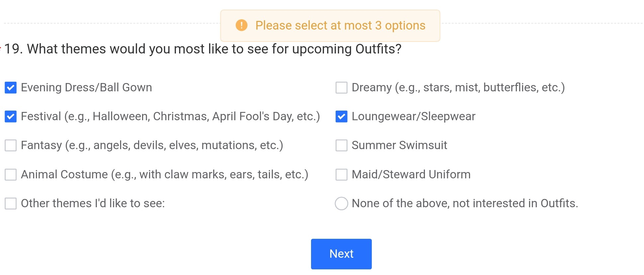Enable the Animal Costume checkbox
Viewport: 644px width, 275px height.
[11, 174]
